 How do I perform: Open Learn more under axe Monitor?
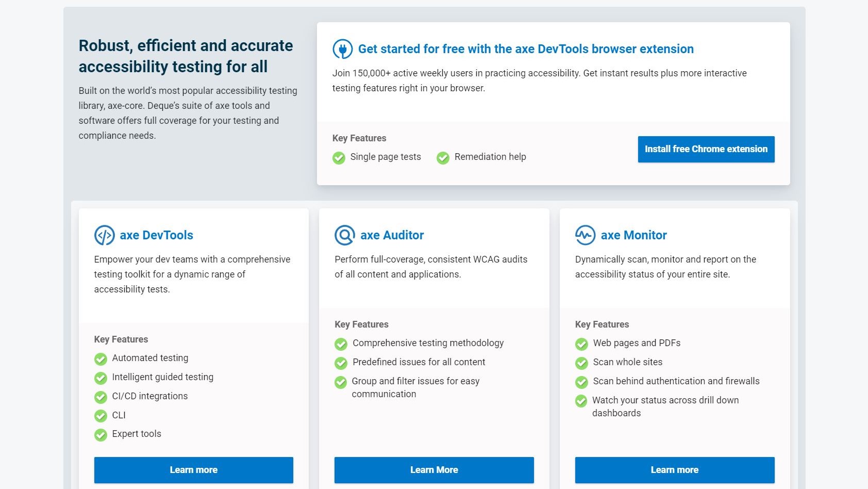675,470
